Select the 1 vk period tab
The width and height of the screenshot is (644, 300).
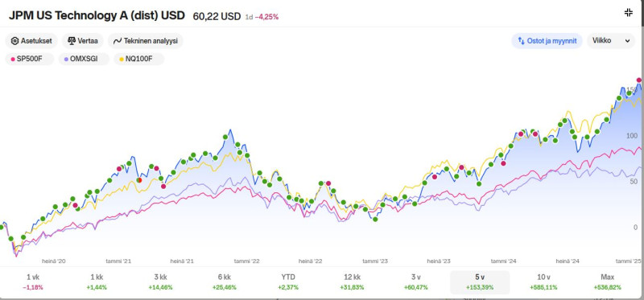click(33, 282)
